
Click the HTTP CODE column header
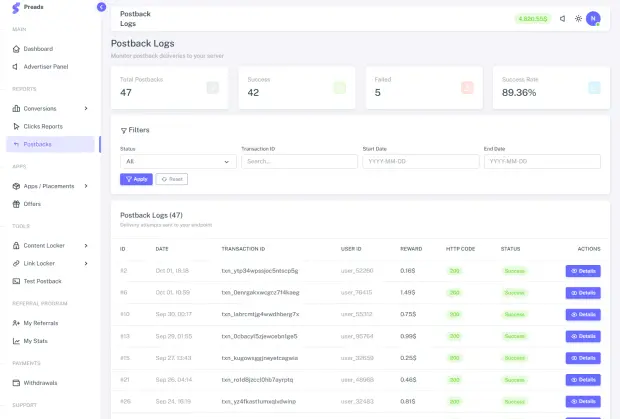coord(460,249)
